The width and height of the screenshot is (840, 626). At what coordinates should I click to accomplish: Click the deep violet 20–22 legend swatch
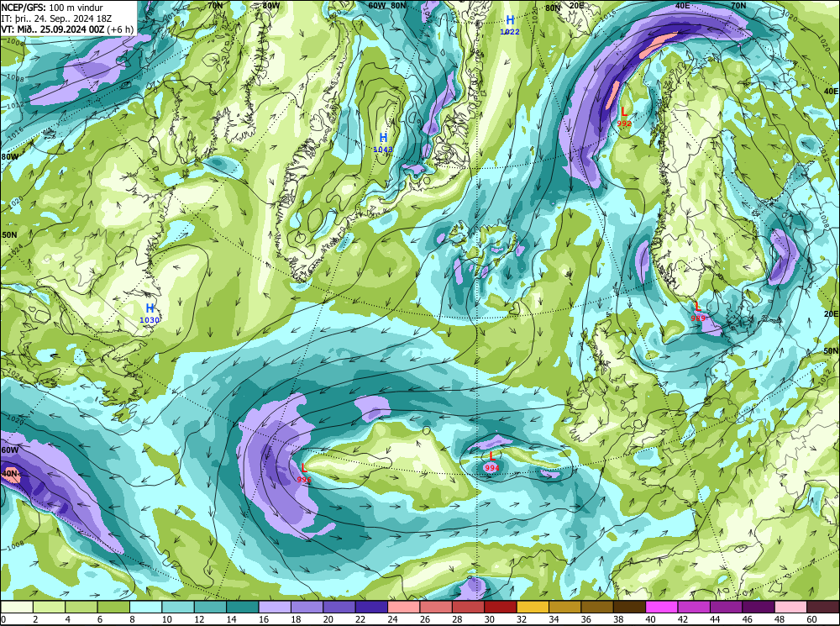339,607
